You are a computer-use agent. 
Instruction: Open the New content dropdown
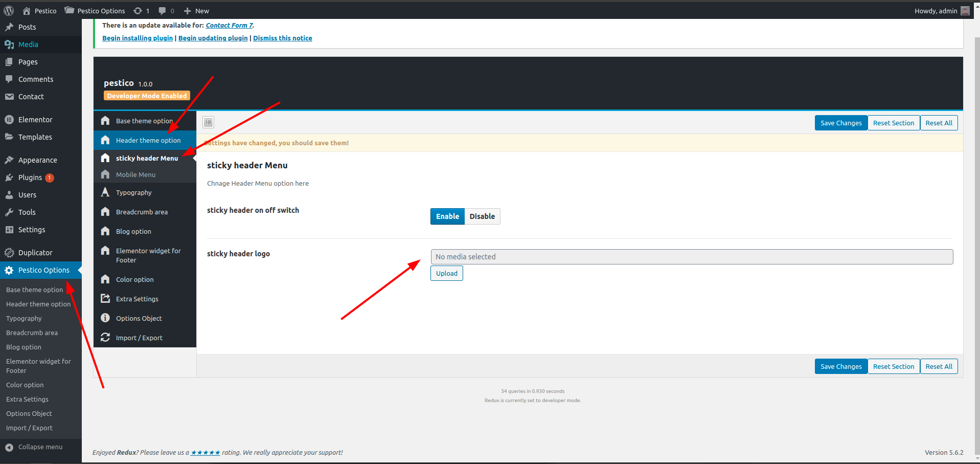[197, 11]
